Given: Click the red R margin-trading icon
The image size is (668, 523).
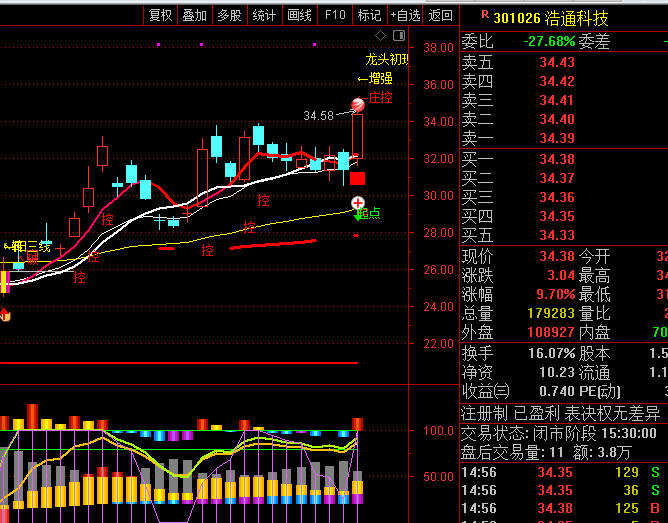Looking at the screenshot, I should tap(484, 15).
